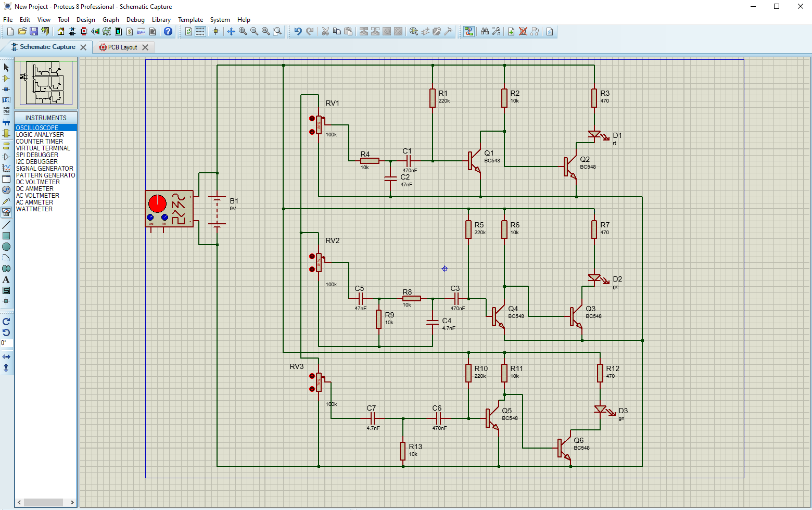Click the Zoom Out magnifier icon
Screen dimensions: 812x510
(254, 32)
